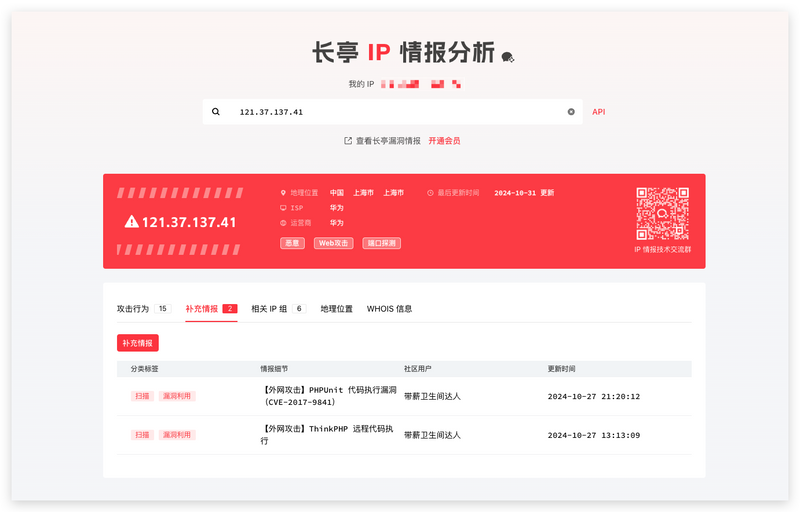Click the 端口探测 tag

click(382, 243)
